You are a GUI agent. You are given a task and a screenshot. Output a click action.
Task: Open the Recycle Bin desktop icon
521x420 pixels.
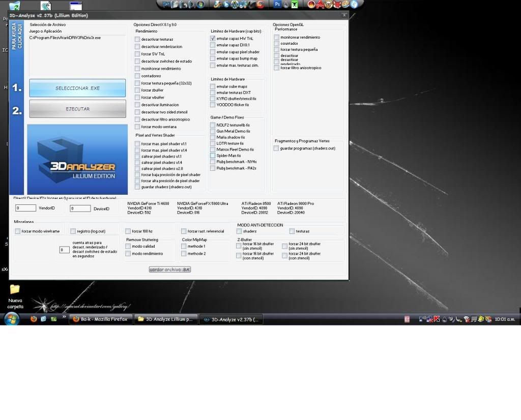point(15,5)
